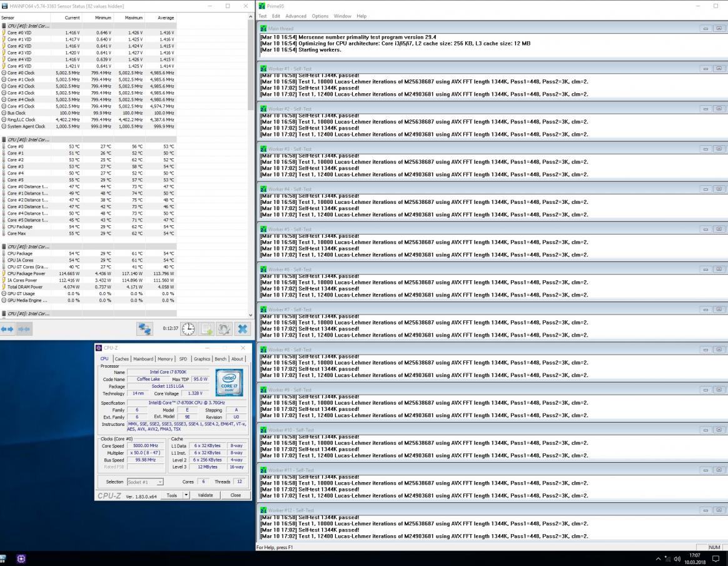
Task: Click Worker #1 Self-Test window icon
Action: [263, 69]
